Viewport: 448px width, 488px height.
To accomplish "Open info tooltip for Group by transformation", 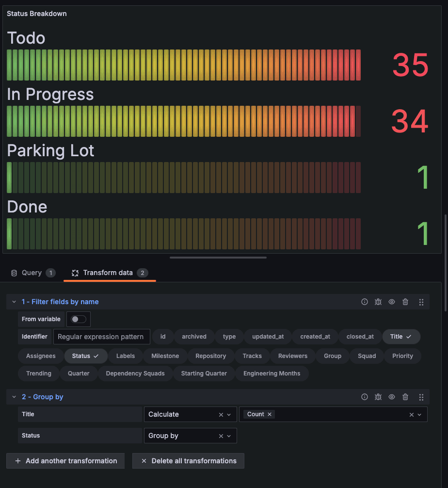I will 365,397.
